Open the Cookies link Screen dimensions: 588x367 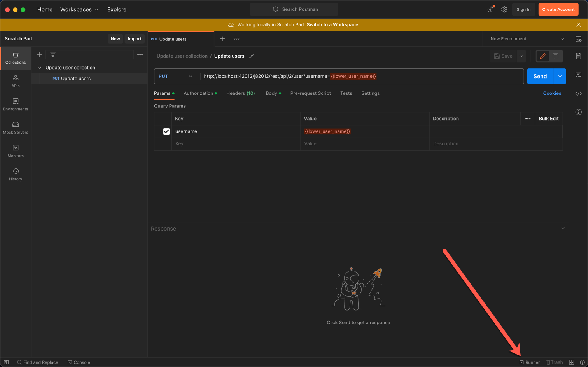click(x=552, y=93)
